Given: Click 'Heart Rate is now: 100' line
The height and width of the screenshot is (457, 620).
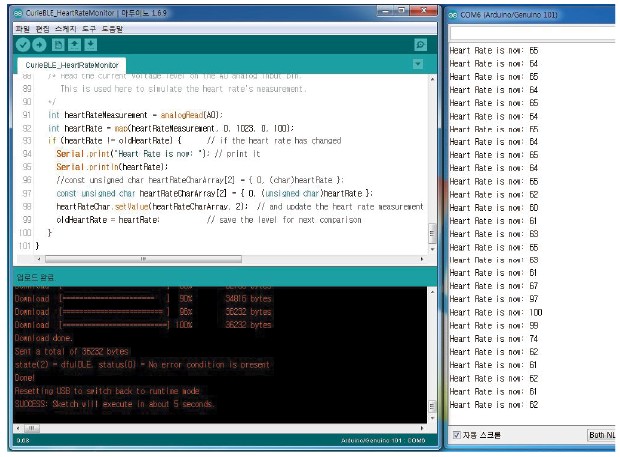Looking at the screenshot, I should [x=496, y=312].
